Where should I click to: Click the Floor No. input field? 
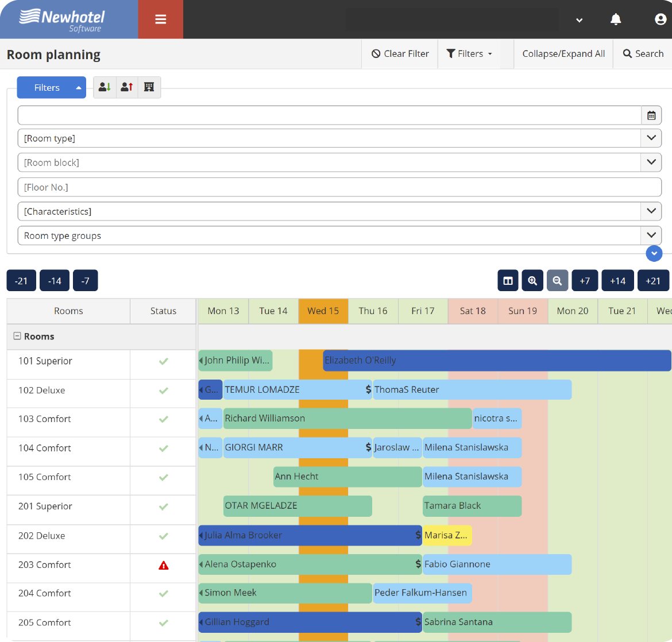click(x=339, y=187)
